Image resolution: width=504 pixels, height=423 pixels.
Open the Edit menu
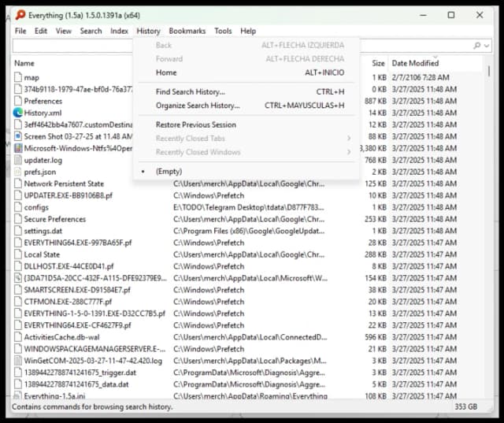[41, 31]
